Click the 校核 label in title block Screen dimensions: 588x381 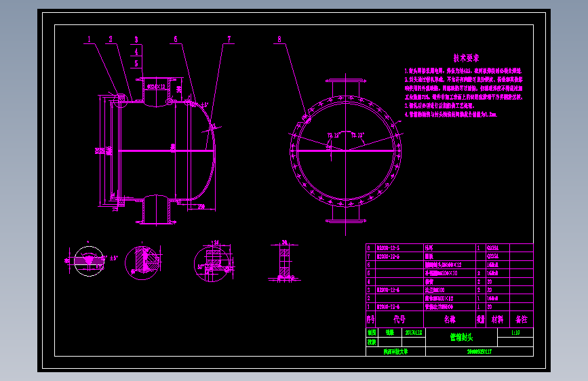click(x=372, y=342)
